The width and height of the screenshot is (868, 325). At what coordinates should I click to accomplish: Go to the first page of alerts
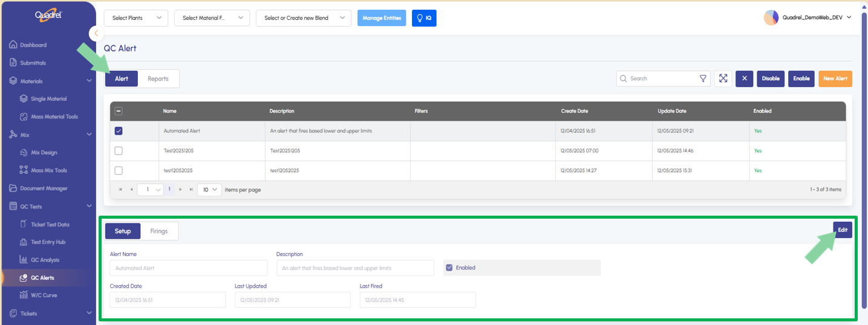point(121,190)
